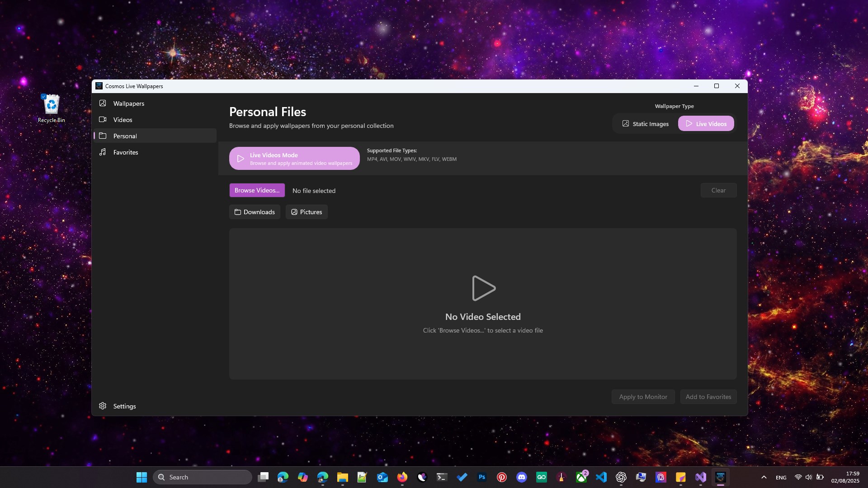Image resolution: width=868 pixels, height=488 pixels.
Task: Click Add to Favorites
Action: point(708,397)
